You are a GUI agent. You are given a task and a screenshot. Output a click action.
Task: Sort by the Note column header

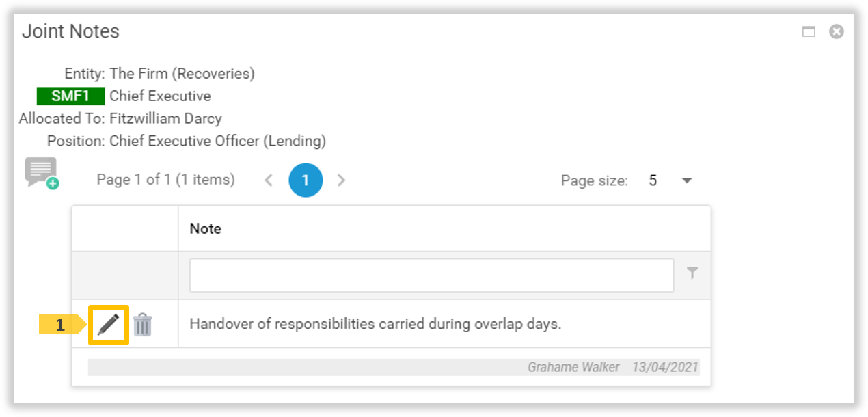coord(206,229)
